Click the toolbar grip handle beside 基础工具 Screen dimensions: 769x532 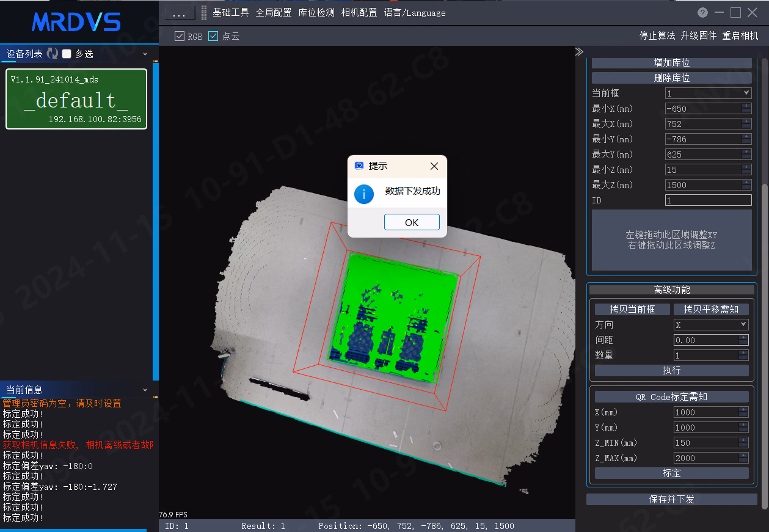pos(204,12)
